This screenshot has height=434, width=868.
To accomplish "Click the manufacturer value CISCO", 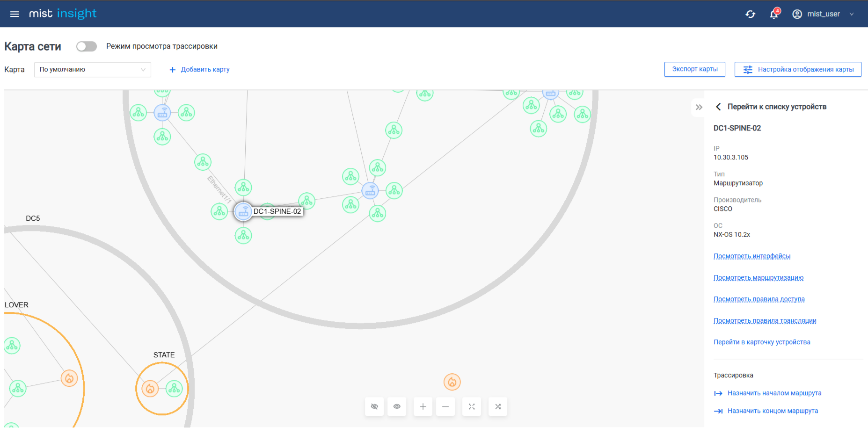I will [x=723, y=209].
